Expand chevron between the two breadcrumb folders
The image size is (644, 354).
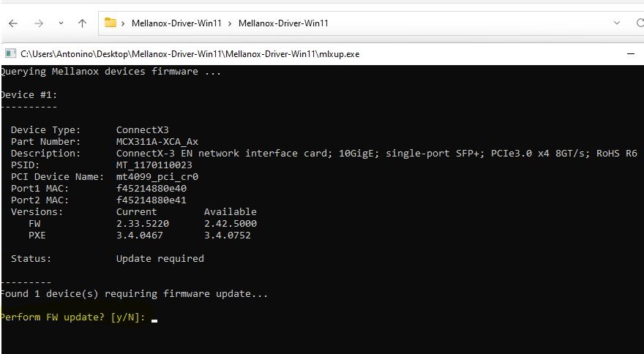pos(230,23)
